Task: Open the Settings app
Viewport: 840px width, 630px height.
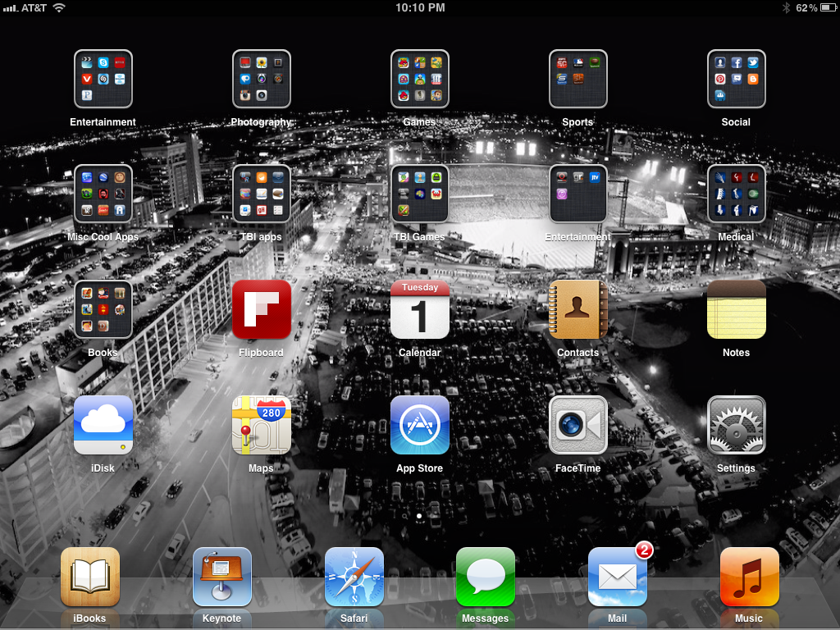Action: click(x=736, y=426)
